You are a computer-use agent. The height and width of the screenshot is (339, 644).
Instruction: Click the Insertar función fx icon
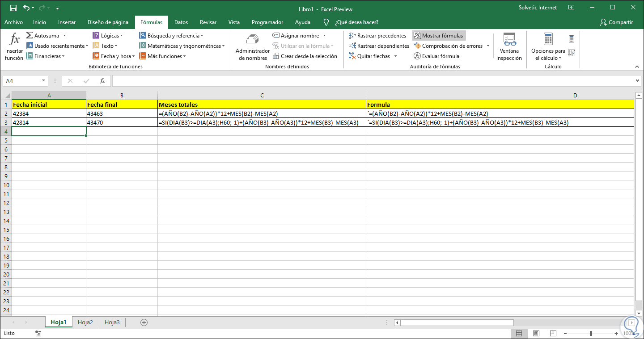(14, 40)
